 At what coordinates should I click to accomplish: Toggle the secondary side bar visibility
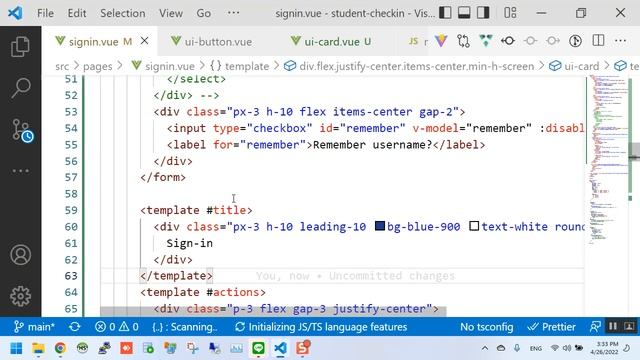click(483, 13)
